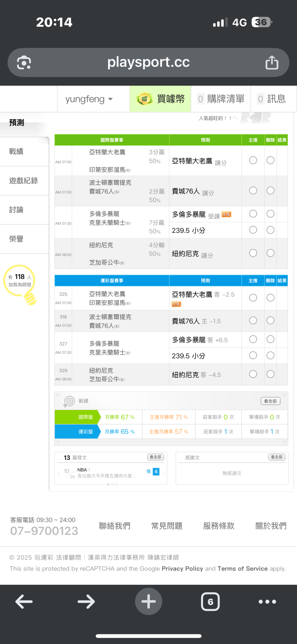297x644 pixels.
Task: Open the 戰績 sidebar tab
Action: click(x=16, y=152)
